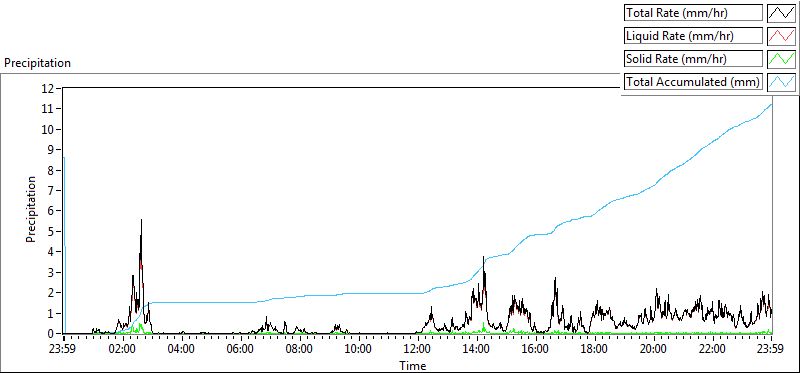Click the 0 minimum Y-axis value

coord(52,334)
